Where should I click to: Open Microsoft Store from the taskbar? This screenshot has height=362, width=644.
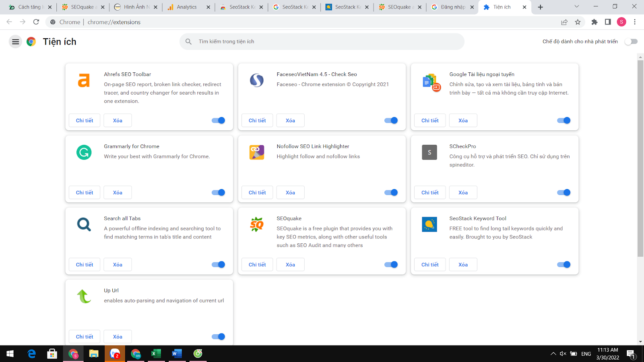pyautogui.click(x=52, y=354)
